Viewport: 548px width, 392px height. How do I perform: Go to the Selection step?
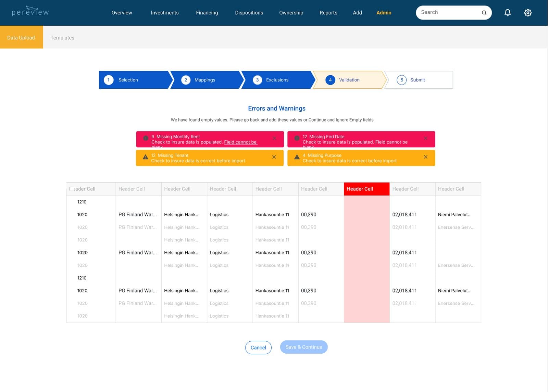click(x=135, y=80)
